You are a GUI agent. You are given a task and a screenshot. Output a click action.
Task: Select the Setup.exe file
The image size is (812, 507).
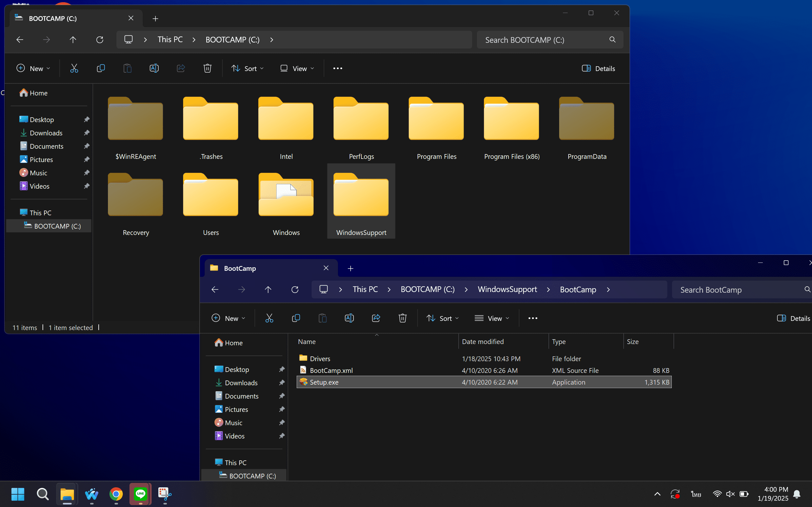pos(324,382)
